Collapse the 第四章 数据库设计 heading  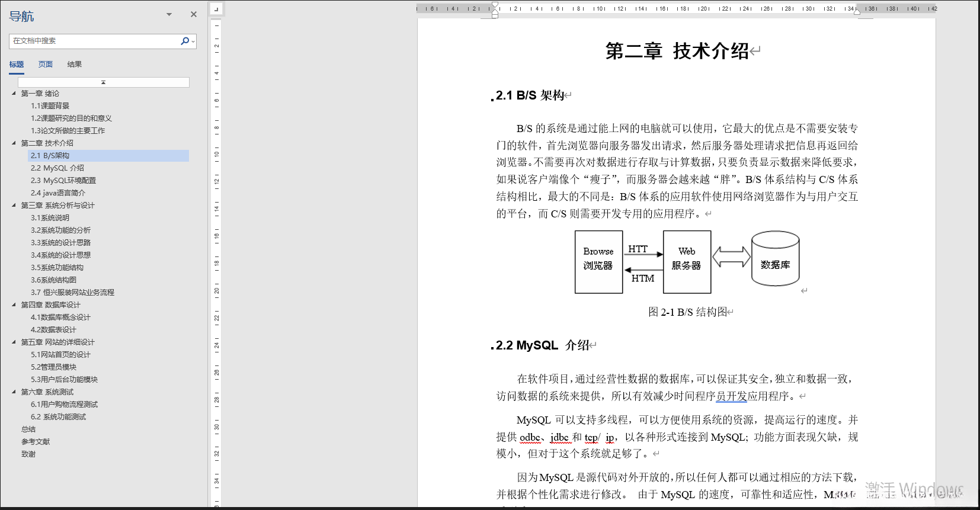14,304
